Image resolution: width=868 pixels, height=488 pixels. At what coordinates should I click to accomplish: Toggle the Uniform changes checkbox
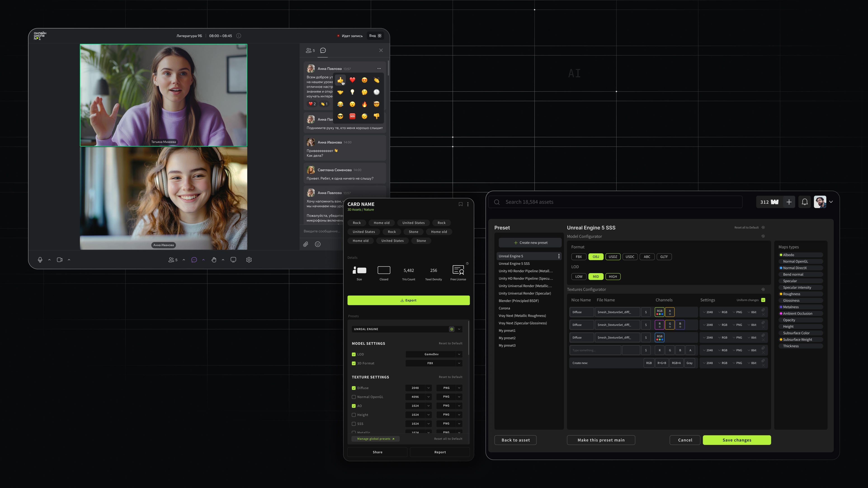pyautogui.click(x=763, y=300)
